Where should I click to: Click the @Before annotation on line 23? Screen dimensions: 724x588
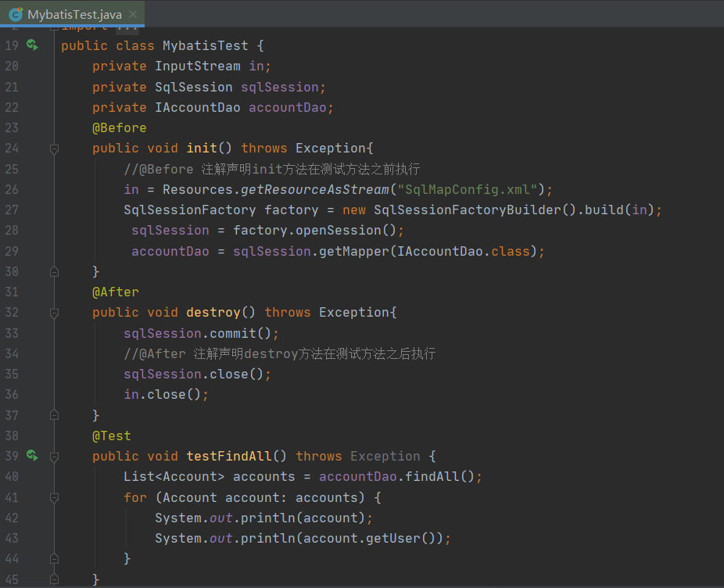[x=120, y=127]
